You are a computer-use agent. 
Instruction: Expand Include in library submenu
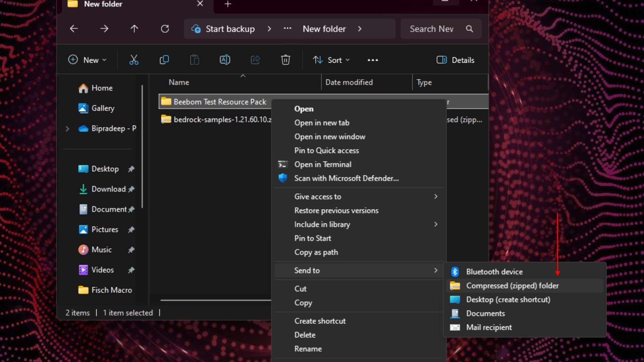coord(359,224)
